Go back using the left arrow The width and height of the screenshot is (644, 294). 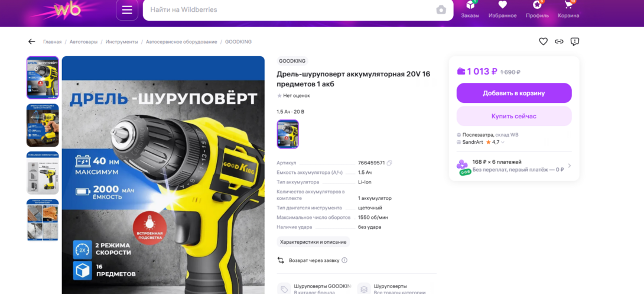click(x=32, y=41)
